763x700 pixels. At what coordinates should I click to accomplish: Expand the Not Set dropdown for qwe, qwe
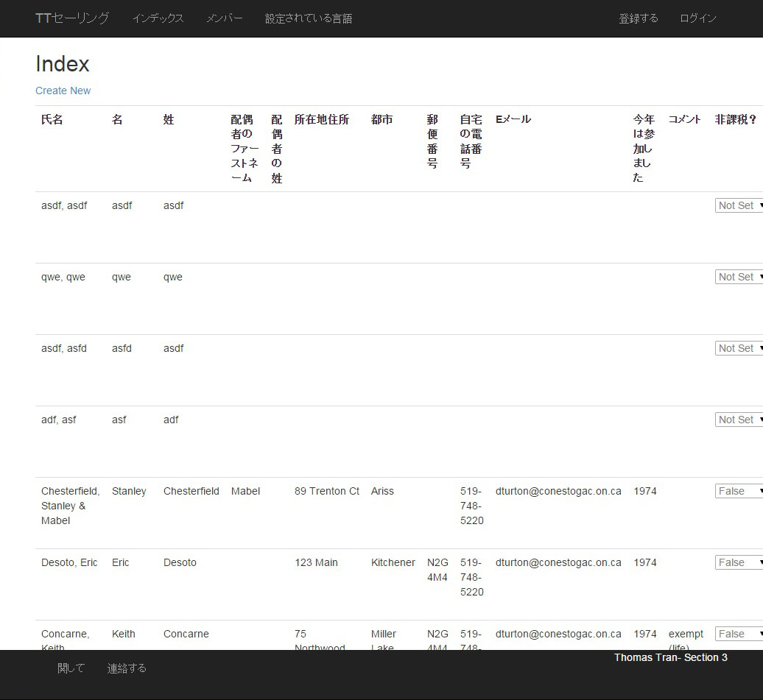739,277
